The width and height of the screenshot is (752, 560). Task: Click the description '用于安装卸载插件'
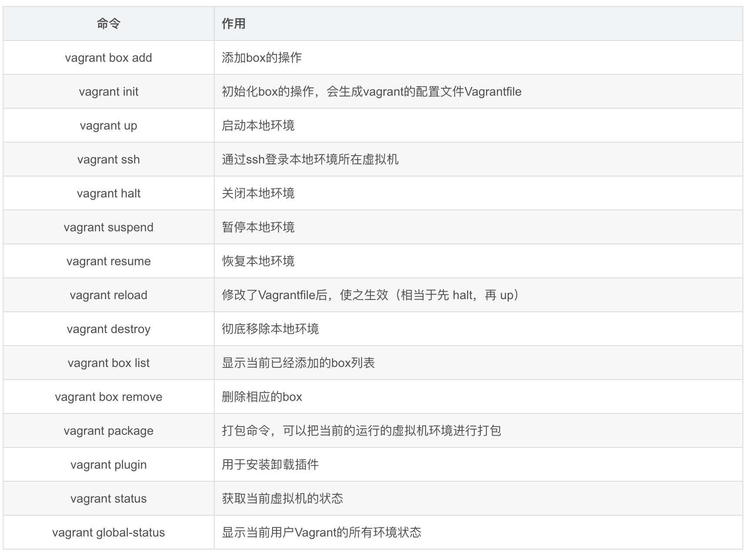(270, 465)
